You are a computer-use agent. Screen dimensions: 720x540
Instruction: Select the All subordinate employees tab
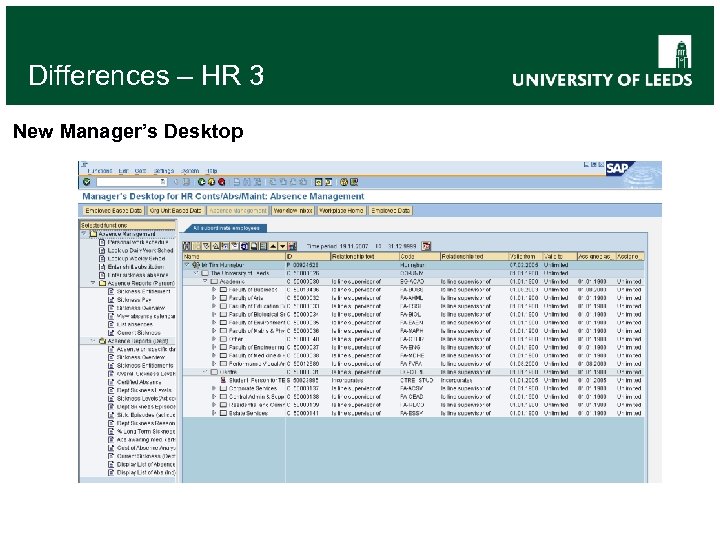226,228
